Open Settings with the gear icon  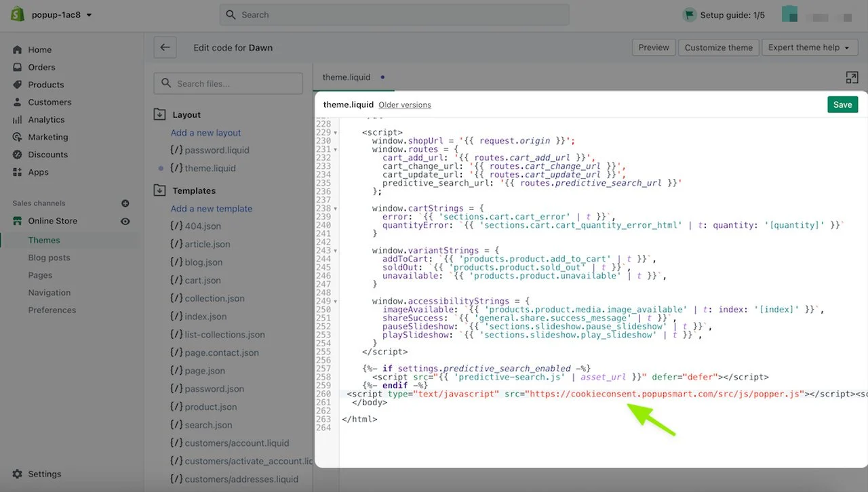point(18,474)
